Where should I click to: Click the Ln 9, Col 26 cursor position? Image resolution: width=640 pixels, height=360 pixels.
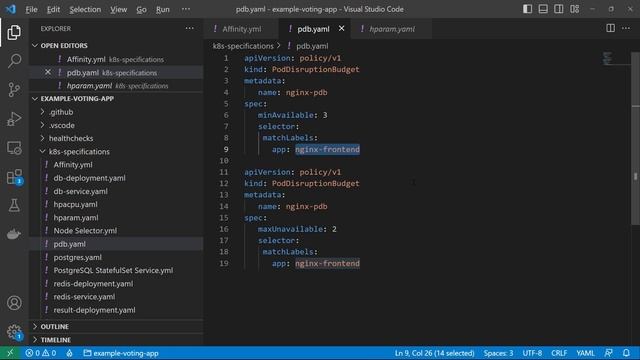click(434, 353)
